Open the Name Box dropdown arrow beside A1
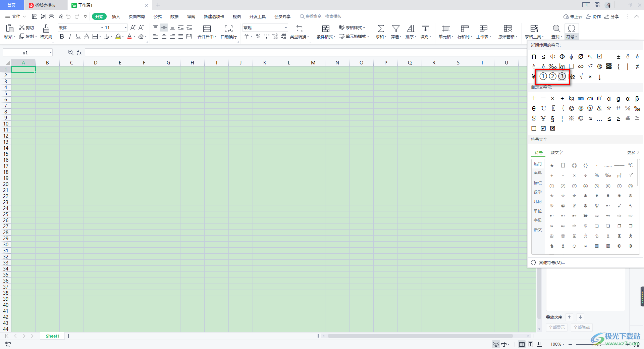 (x=51, y=52)
